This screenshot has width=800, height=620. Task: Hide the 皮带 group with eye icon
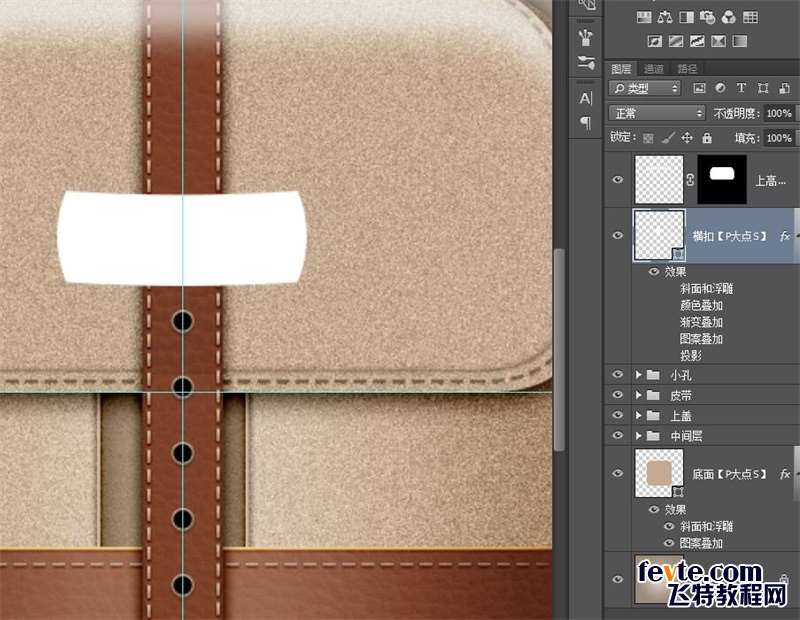point(617,395)
